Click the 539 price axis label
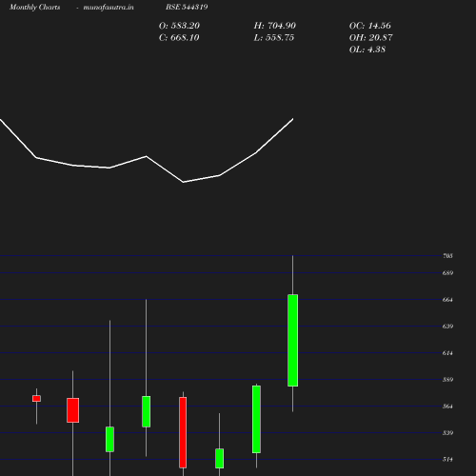The image size is (476, 476). click(447, 433)
